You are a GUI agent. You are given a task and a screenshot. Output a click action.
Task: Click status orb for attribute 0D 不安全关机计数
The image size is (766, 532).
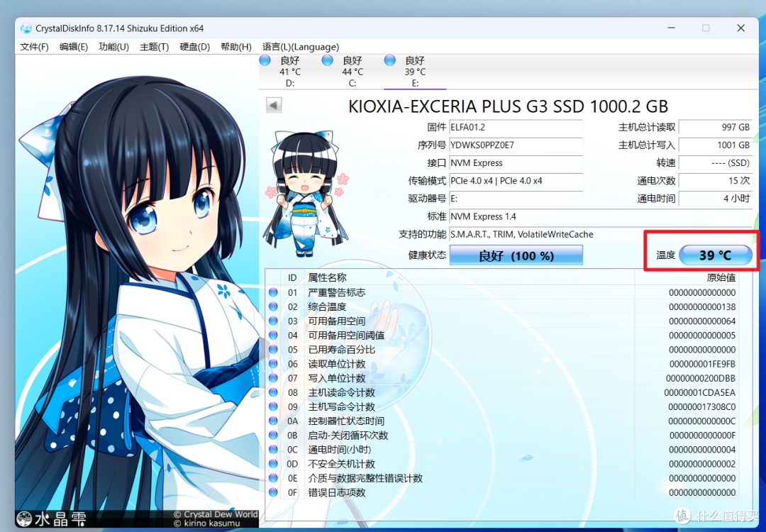coord(273,464)
